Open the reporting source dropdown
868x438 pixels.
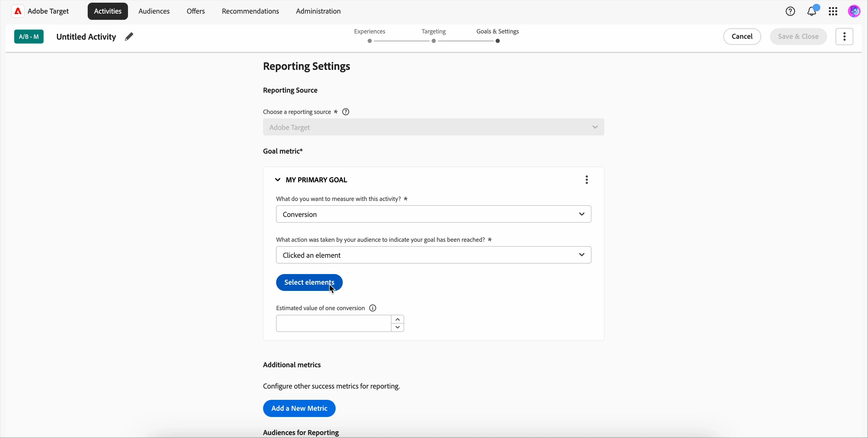pyautogui.click(x=433, y=127)
